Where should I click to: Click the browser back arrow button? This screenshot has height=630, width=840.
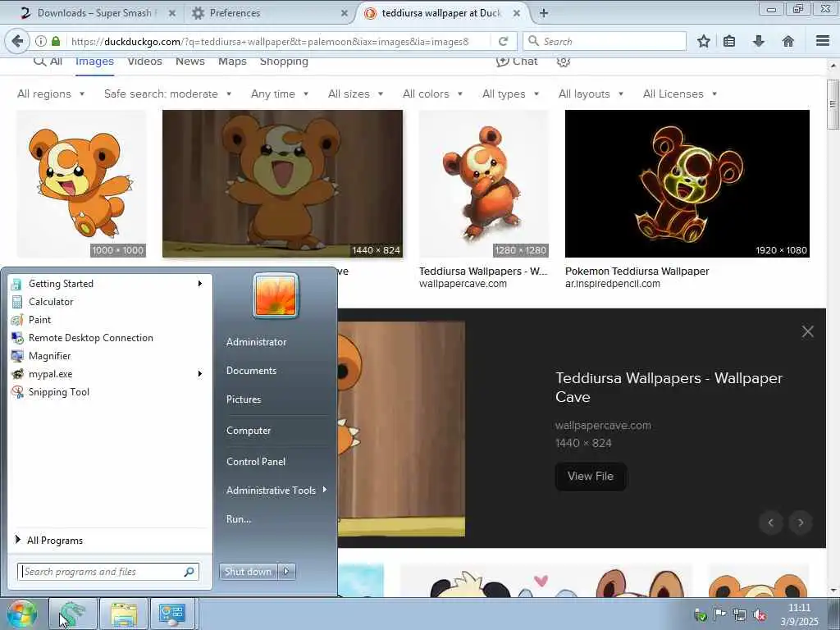17,41
